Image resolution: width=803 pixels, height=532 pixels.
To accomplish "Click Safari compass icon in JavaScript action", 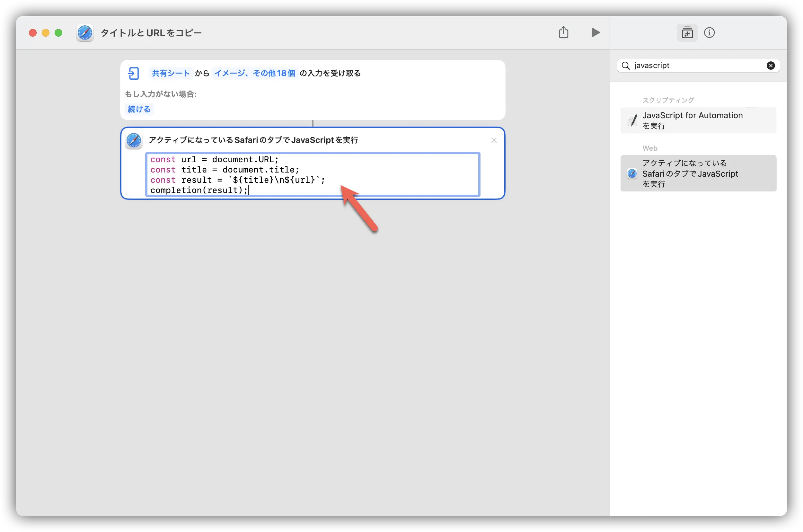I will (134, 140).
